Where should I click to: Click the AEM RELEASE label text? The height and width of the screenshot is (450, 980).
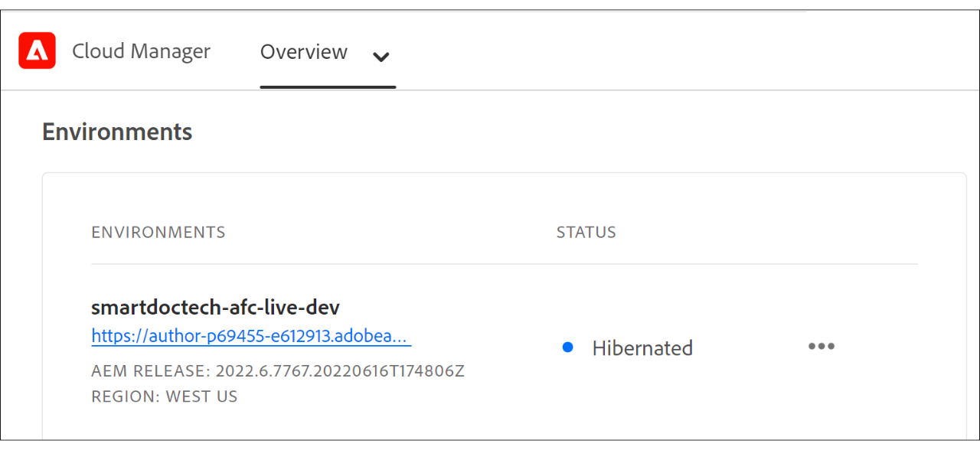point(150,371)
